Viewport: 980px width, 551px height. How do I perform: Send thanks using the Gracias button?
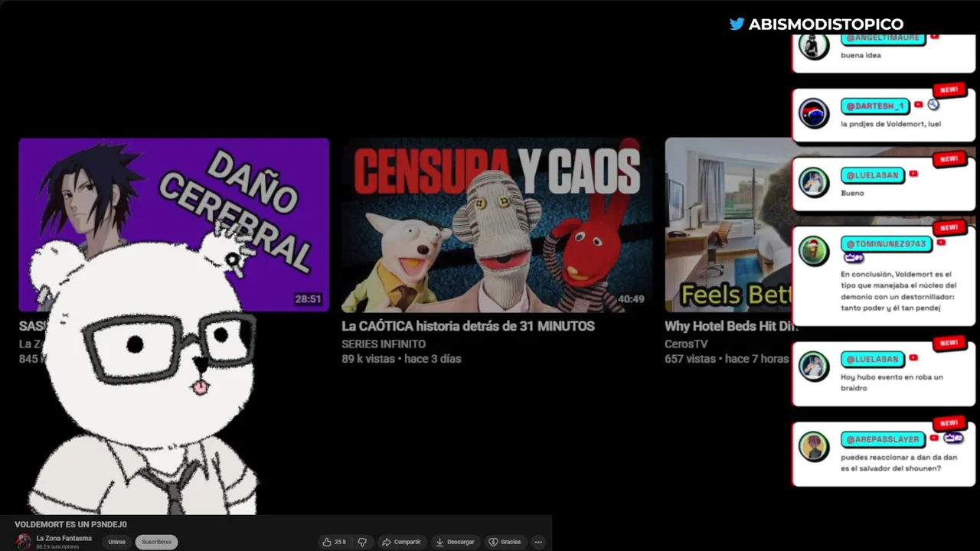pyautogui.click(x=505, y=542)
